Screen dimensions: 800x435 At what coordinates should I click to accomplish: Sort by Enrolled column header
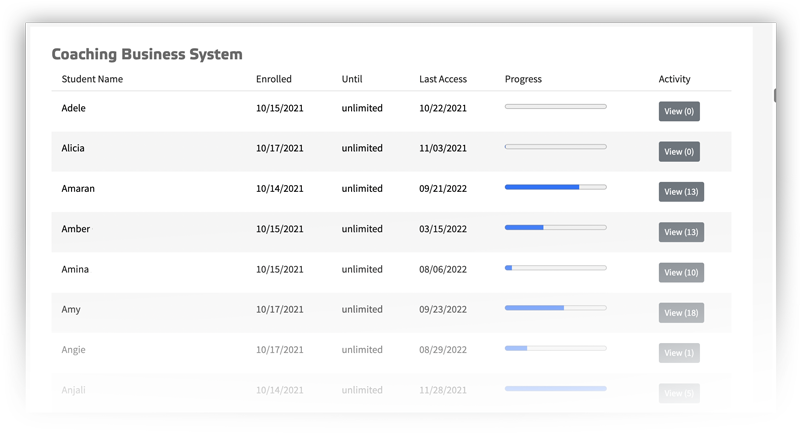pyautogui.click(x=274, y=79)
